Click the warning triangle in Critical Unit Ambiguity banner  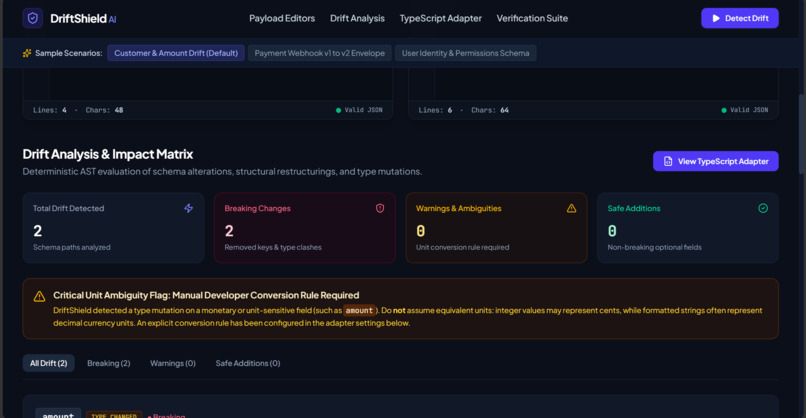point(40,297)
